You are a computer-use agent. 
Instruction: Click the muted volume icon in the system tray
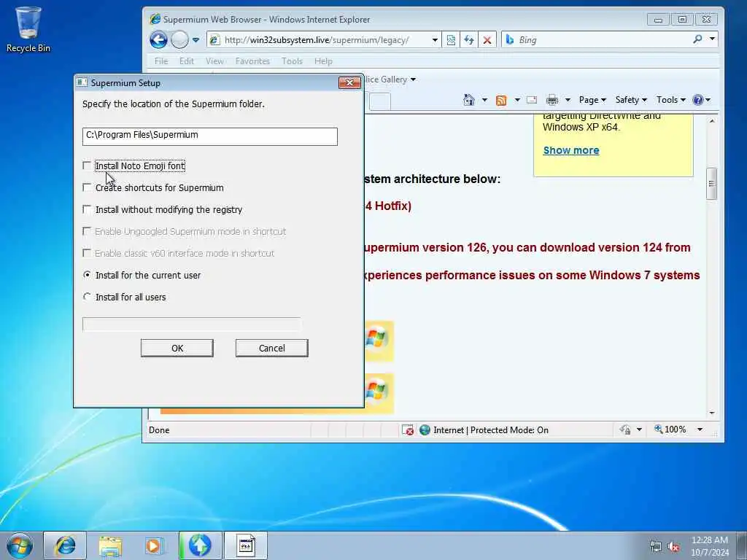pyautogui.click(x=673, y=547)
